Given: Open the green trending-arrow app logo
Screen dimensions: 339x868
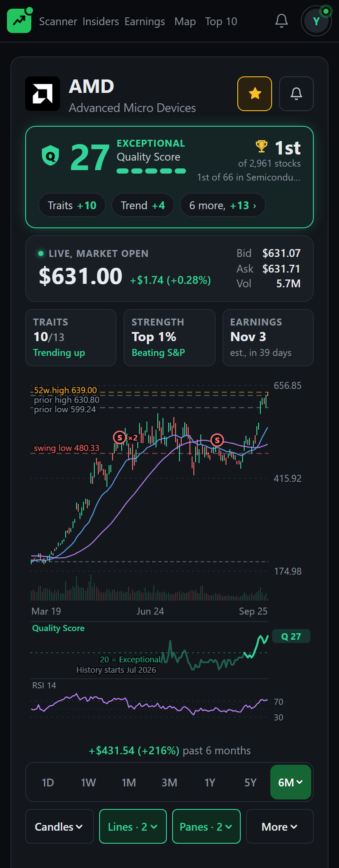Looking at the screenshot, I should point(19,21).
